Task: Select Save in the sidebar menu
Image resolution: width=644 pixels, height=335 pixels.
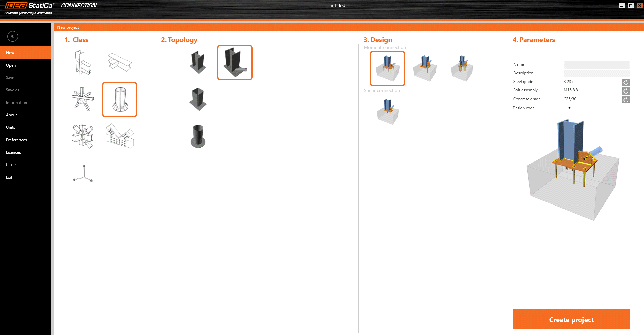Action: (26, 78)
